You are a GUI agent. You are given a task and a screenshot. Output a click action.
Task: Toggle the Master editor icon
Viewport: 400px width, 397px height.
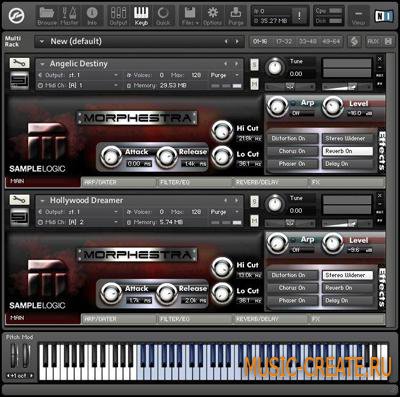tap(69, 16)
